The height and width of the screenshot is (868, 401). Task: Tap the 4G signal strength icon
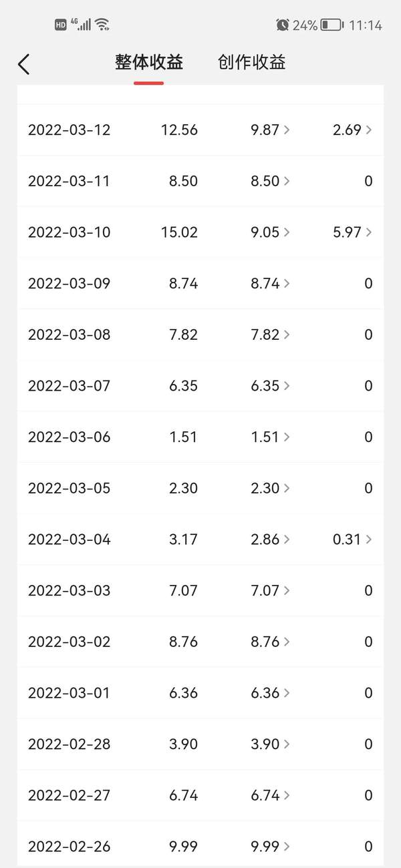pos(82,25)
